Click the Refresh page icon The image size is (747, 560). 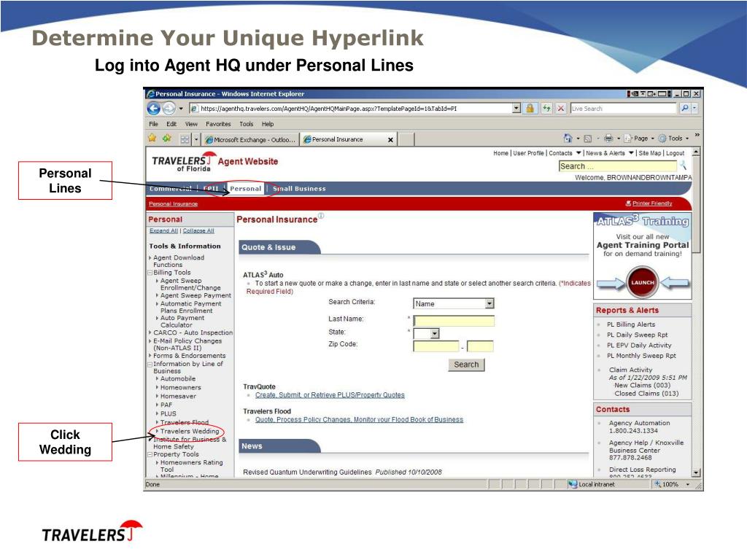coord(546,109)
